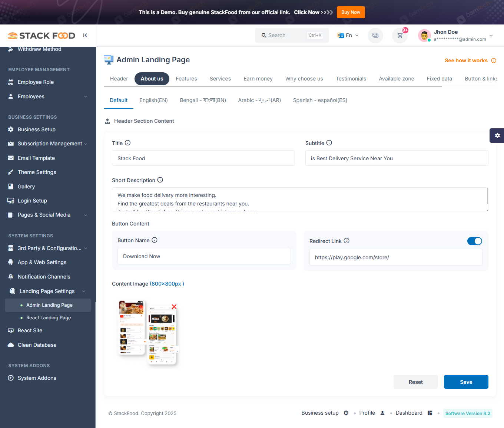Click the Subtitle info icon
This screenshot has height=428, width=504.
point(329,143)
